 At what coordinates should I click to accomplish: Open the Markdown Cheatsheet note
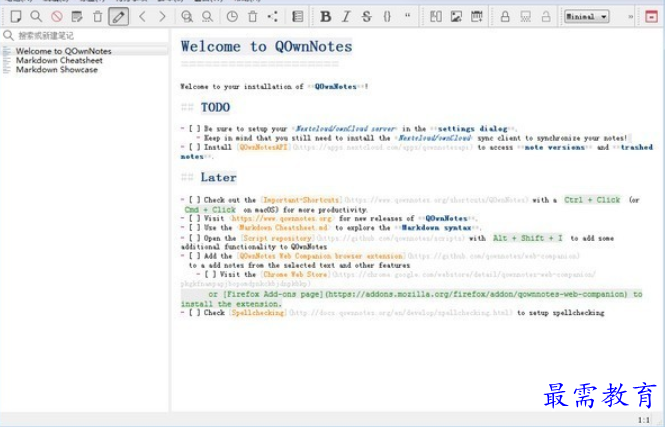pyautogui.click(x=57, y=61)
